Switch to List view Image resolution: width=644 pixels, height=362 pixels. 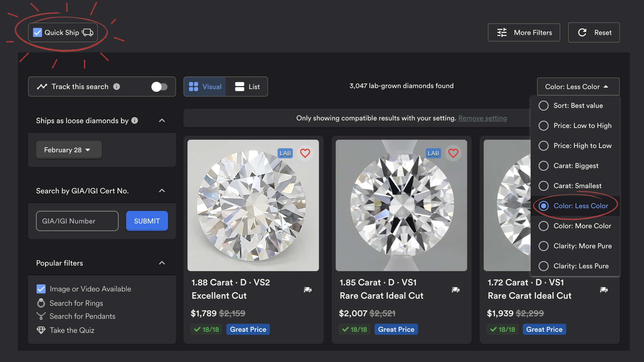coord(247,87)
